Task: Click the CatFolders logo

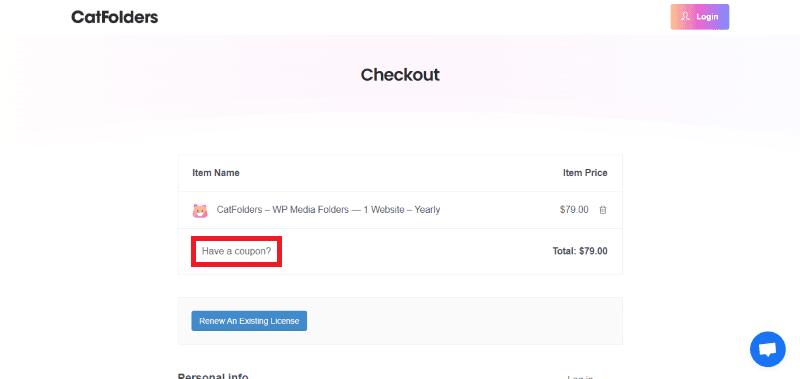Action: pos(115,17)
